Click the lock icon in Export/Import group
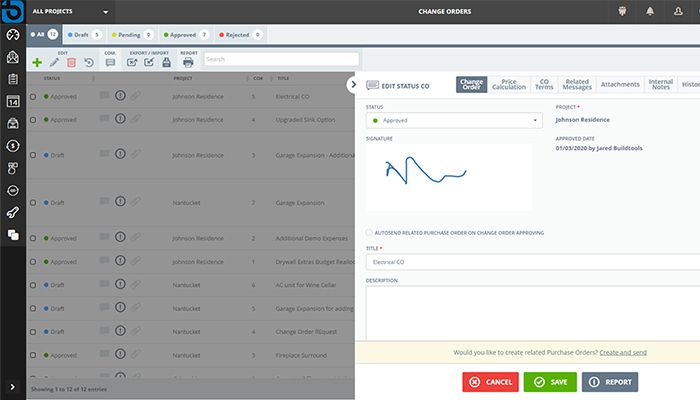Image resolution: width=700 pixels, height=400 pixels. point(167,62)
